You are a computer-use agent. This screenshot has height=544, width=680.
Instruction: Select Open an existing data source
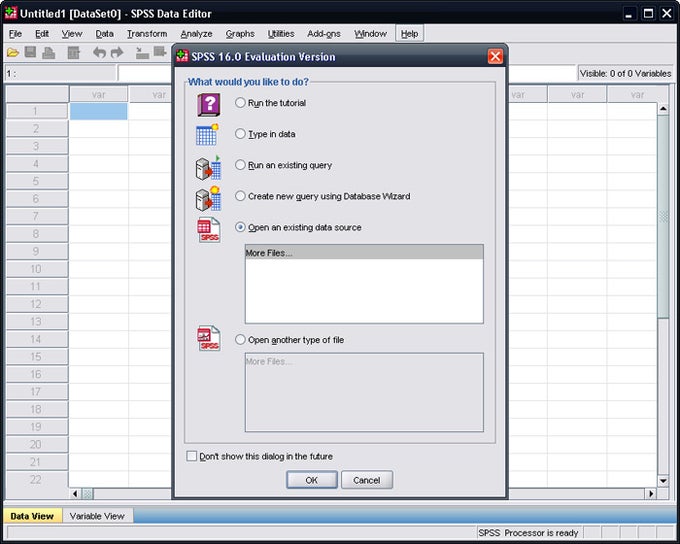pyautogui.click(x=240, y=227)
